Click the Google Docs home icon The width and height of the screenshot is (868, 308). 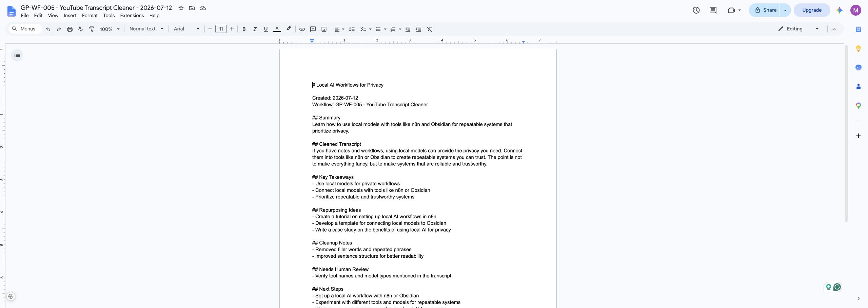click(x=11, y=11)
